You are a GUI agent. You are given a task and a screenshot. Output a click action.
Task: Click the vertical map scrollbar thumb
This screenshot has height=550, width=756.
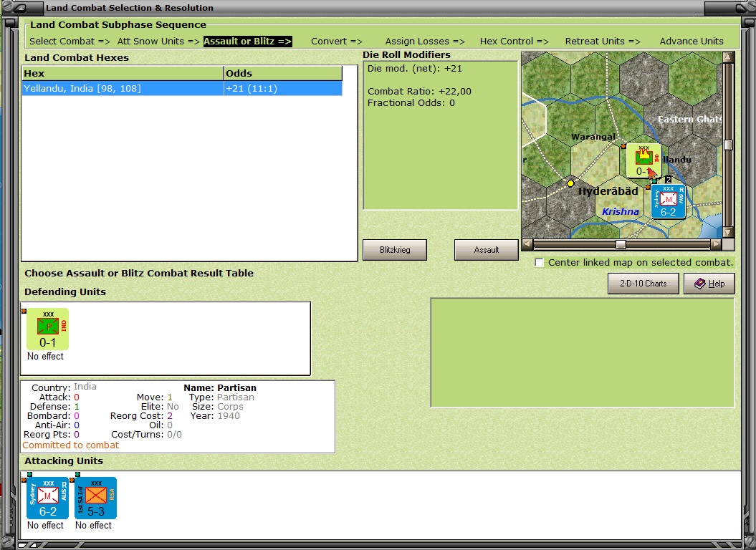click(728, 145)
